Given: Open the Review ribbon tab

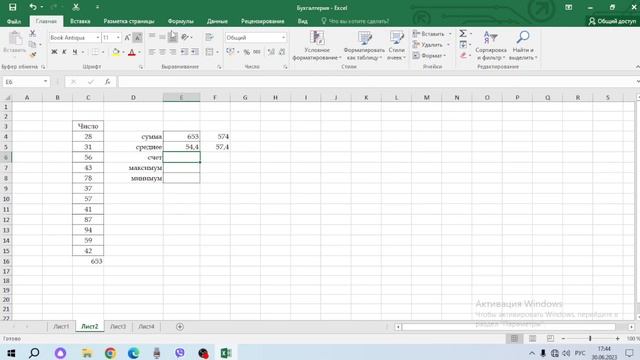Looking at the screenshot, I should [262, 21].
